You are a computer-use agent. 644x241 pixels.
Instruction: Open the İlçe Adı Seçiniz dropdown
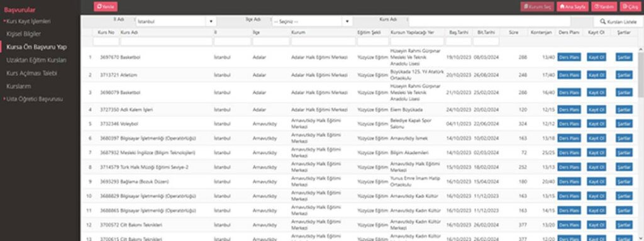312,21
